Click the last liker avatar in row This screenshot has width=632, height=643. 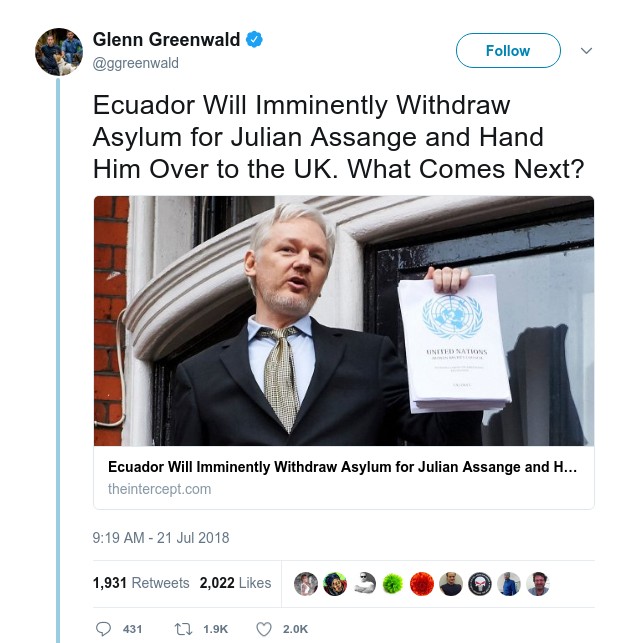coord(538,584)
